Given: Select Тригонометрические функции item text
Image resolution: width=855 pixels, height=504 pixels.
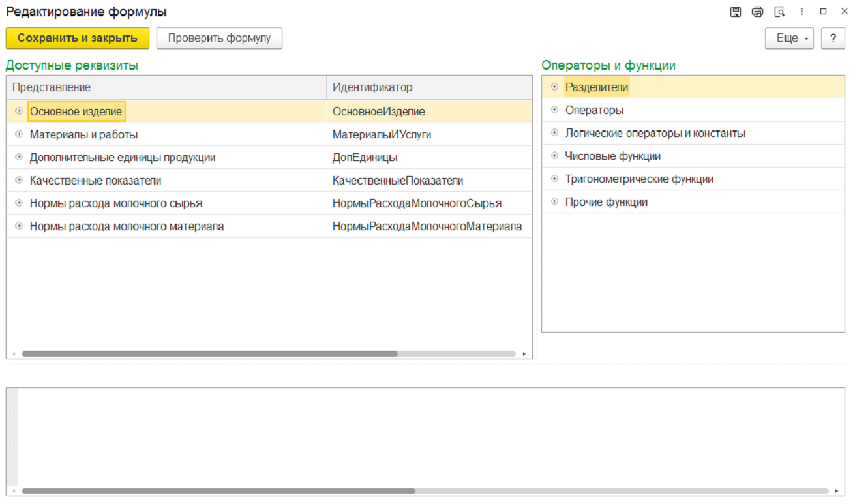Looking at the screenshot, I should coord(639,179).
